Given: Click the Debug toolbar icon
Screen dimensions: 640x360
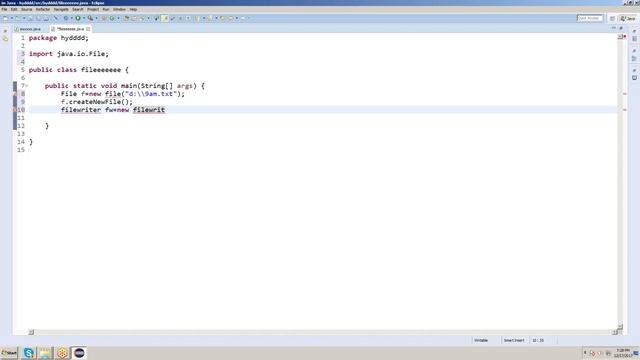Looking at the screenshot, I should (66, 18).
